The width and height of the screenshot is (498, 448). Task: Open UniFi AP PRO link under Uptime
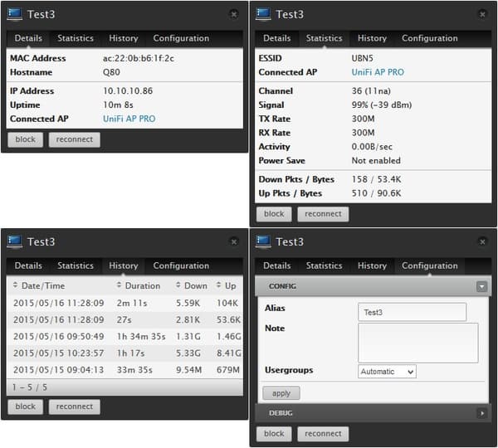pos(129,119)
